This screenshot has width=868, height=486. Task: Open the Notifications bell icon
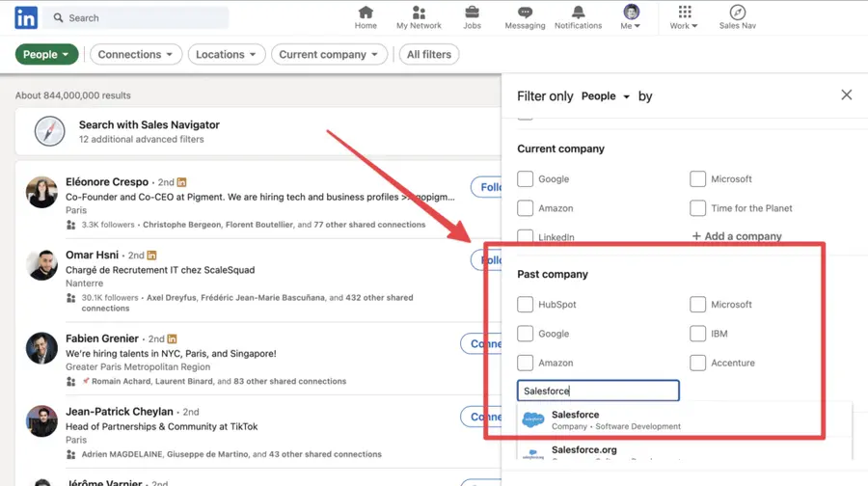[578, 13]
